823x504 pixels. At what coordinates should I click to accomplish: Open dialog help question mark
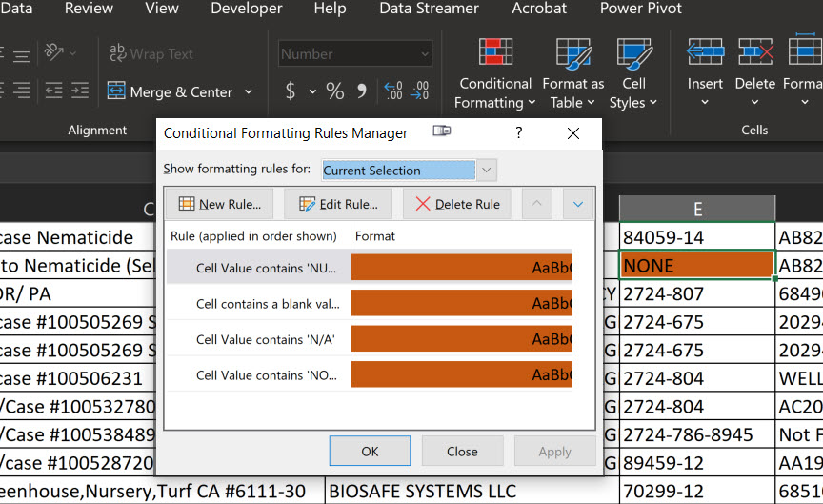click(518, 132)
